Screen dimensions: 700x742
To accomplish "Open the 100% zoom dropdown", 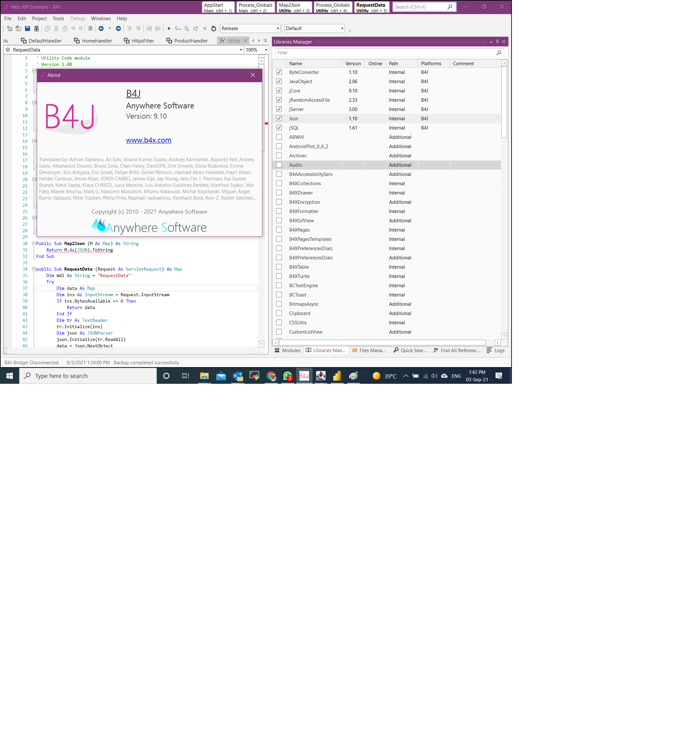I will point(266,50).
